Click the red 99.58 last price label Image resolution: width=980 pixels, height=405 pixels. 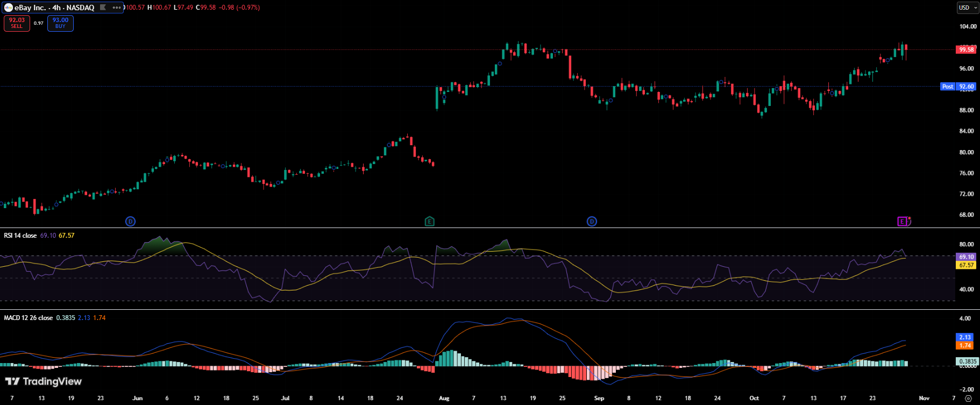tap(966, 49)
